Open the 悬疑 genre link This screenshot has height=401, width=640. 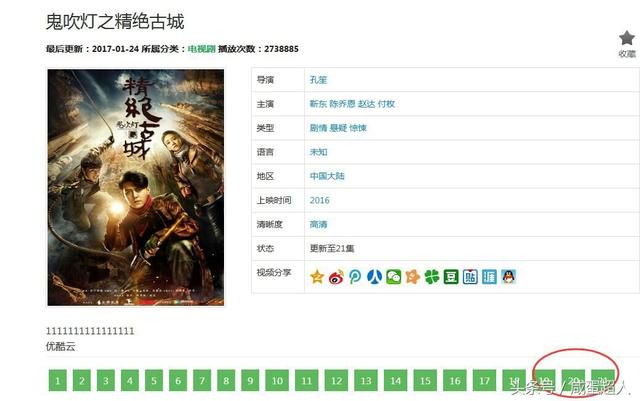click(x=338, y=128)
